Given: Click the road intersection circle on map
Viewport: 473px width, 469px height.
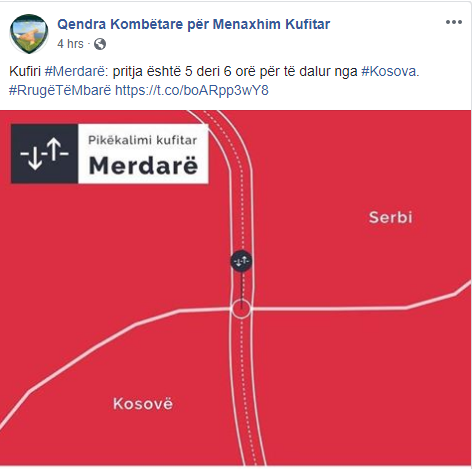Looking at the screenshot, I should point(241,309).
